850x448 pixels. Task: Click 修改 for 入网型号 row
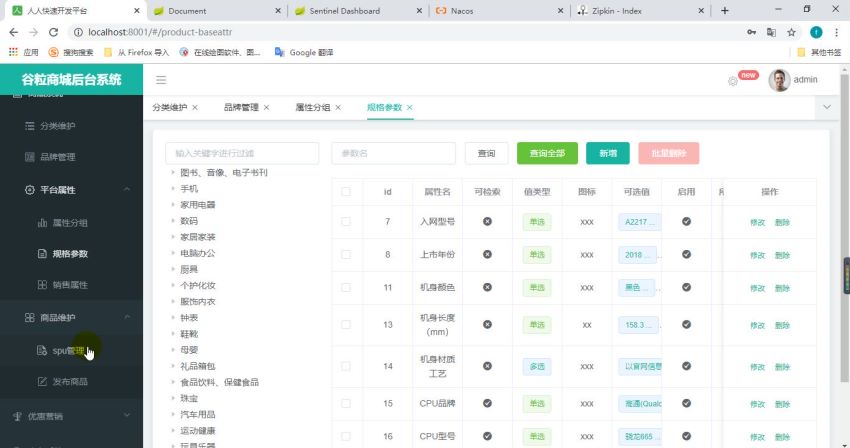(757, 222)
